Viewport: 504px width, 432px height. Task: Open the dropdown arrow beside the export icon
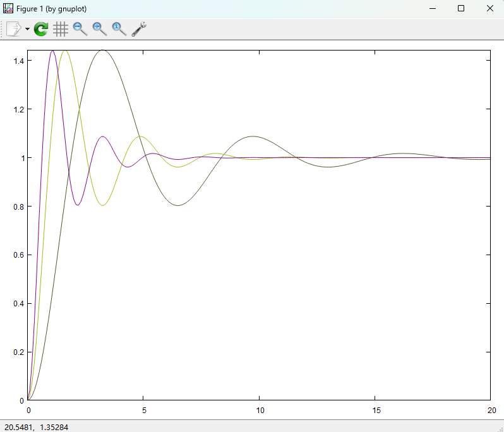pos(27,29)
